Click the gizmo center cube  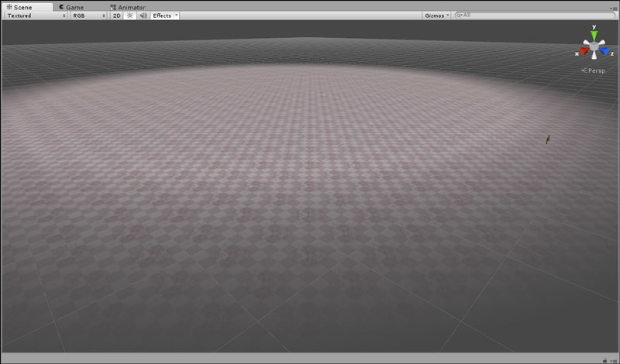pyautogui.click(x=594, y=46)
